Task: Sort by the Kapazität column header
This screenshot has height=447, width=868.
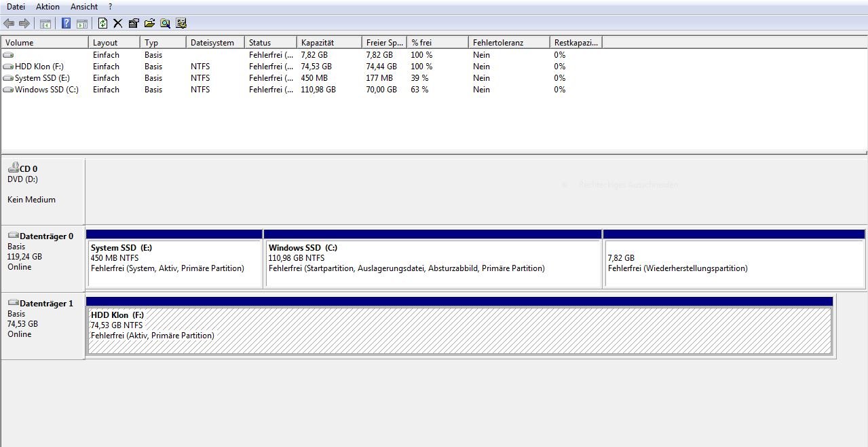Action: (318, 43)
